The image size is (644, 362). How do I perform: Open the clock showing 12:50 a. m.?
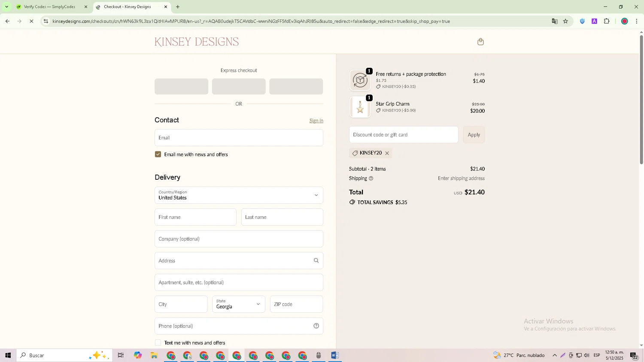[614, 355]
